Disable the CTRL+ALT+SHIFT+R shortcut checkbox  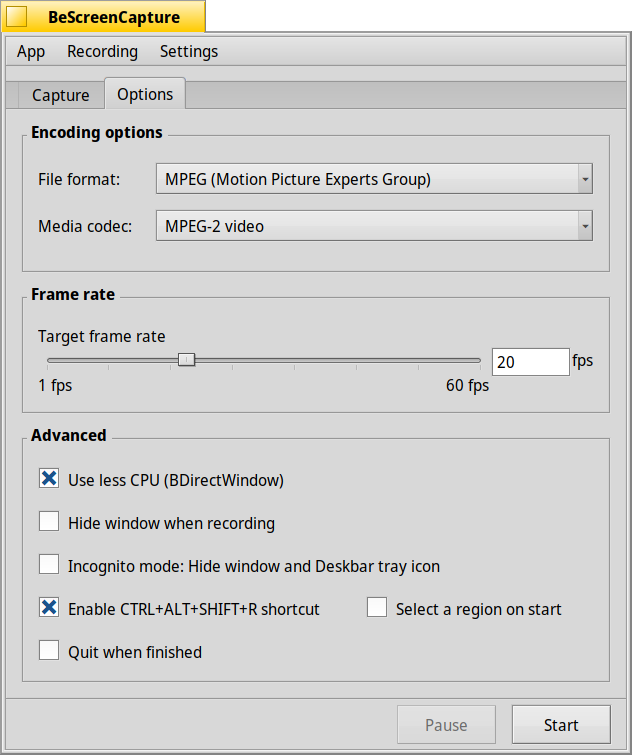pyautogui.click(x=49, y=608)
